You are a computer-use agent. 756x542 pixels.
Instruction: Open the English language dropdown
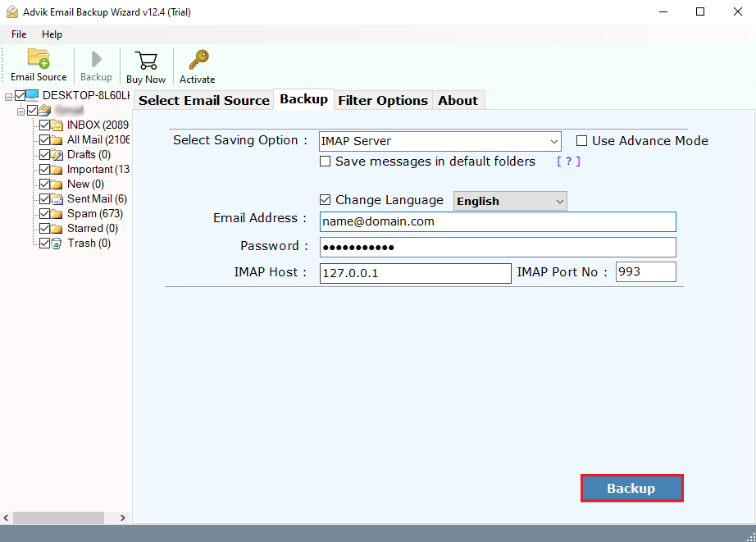(x=510, y=201)
